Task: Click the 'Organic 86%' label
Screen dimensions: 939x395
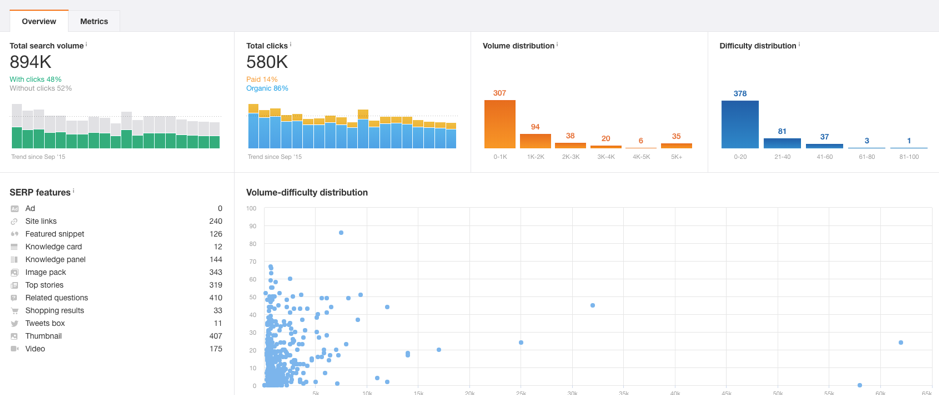Action: 267,89
